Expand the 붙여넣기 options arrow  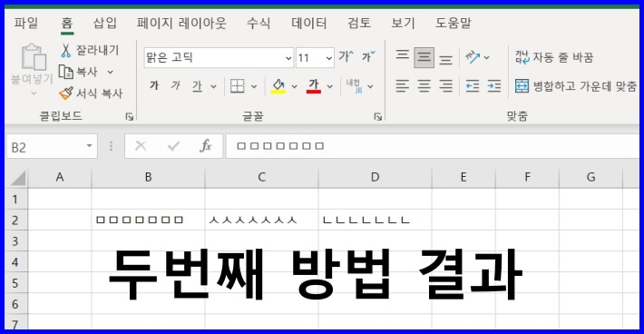click(34, 93)
